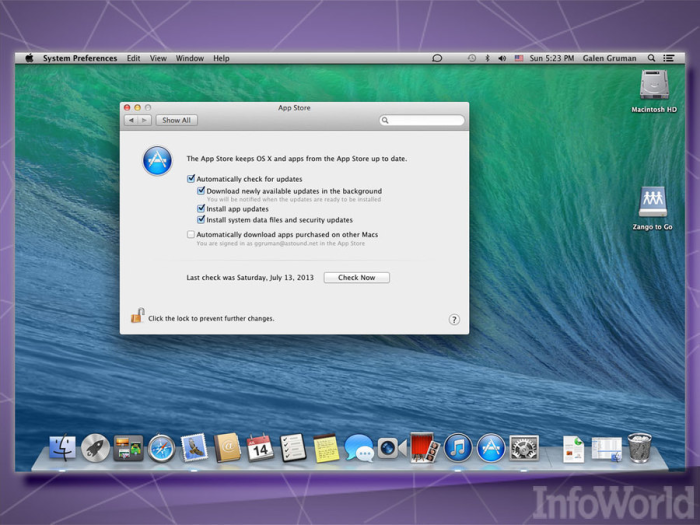
Task: Open Messages speech bubble in Dock
Action: click(x=359, y=448)
